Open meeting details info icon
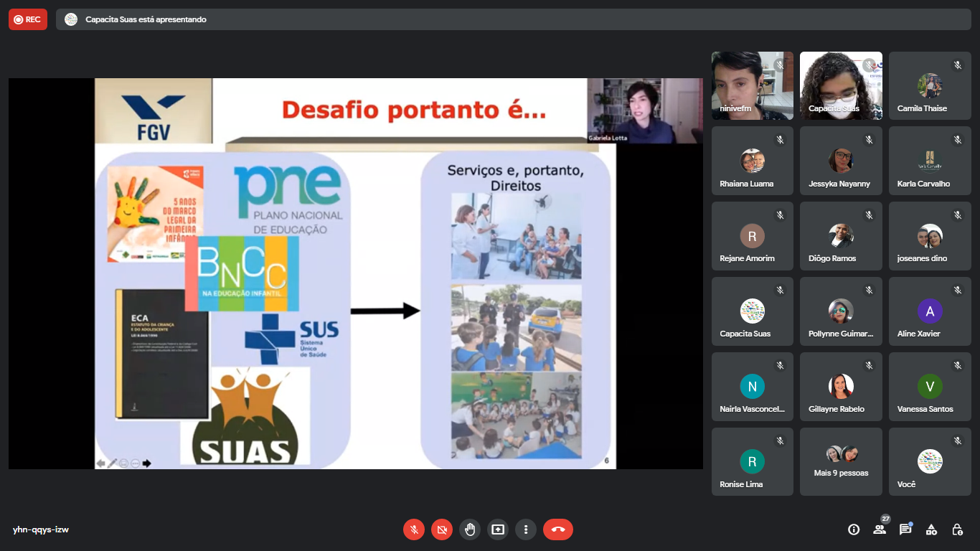Viewport: 980px width, 551px height. (x=854, y=529)
